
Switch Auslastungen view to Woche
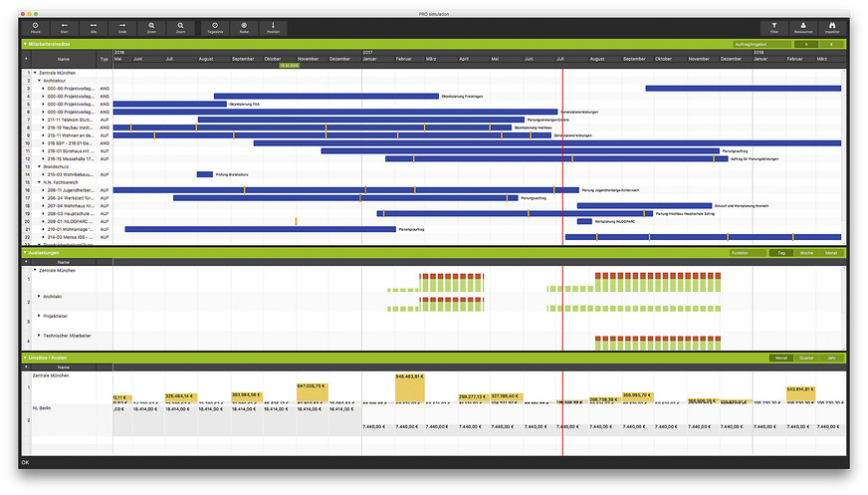point(806,253)
